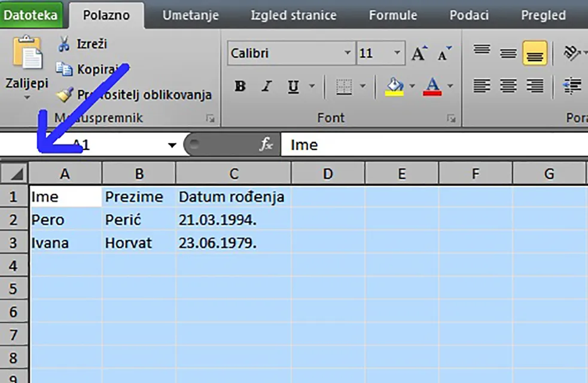Click the Prenositelj oblikovanja brush icon
Viewport: 588px width, 383px height.
point(65,95)
